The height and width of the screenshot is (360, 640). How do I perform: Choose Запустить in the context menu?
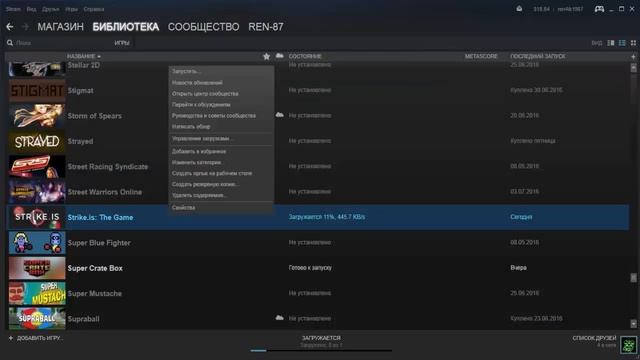click(x=186, y=71)
